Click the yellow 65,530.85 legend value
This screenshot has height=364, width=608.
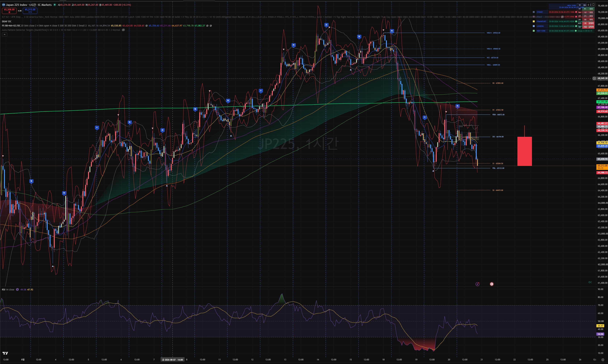(116, 26)
